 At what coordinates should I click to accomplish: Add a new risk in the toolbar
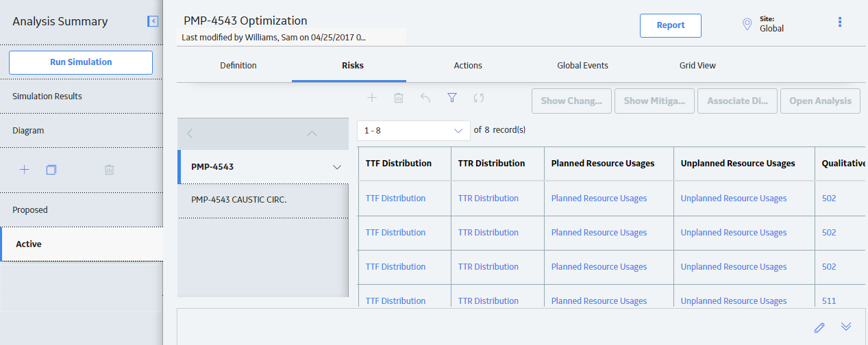pyautogui.click(x=372, y=98)
